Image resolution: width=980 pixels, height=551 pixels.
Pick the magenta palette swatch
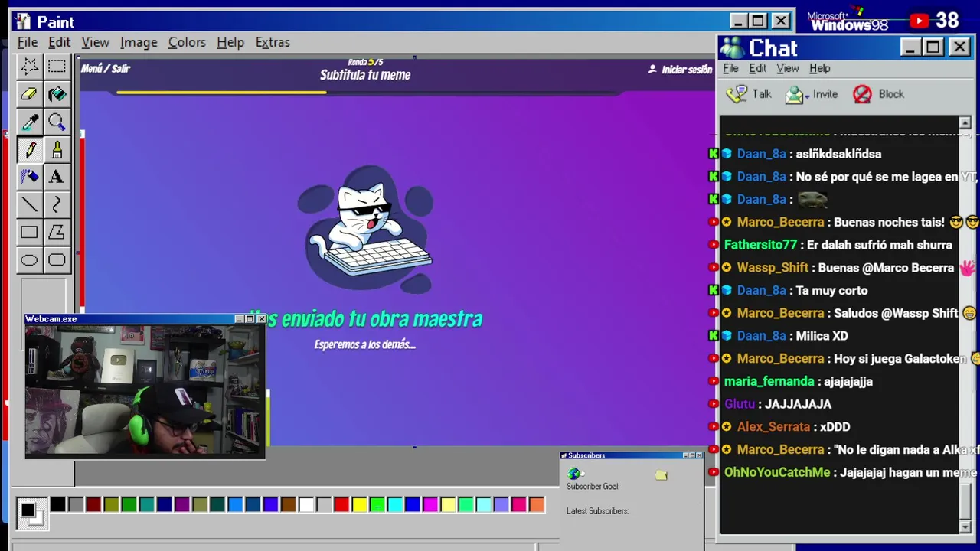point(430,504)
